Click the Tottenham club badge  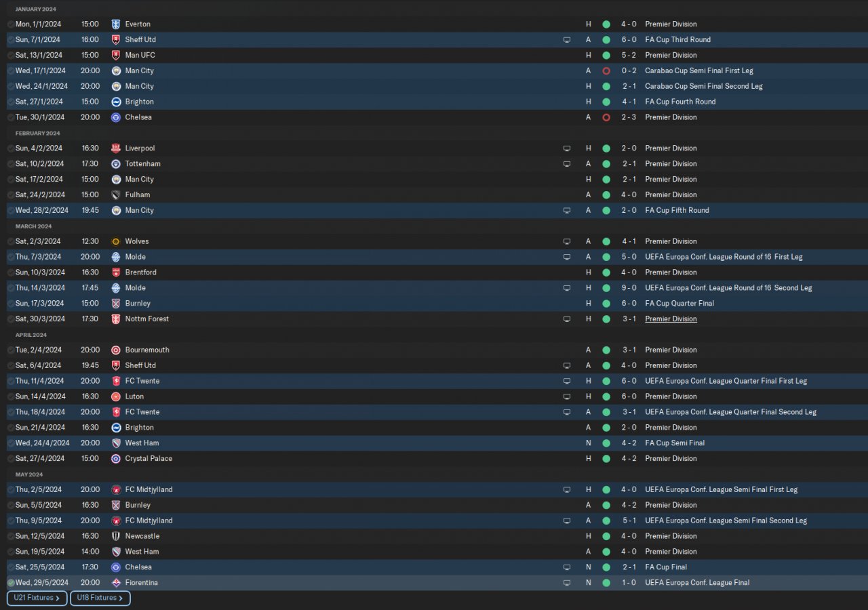point(116,163)
